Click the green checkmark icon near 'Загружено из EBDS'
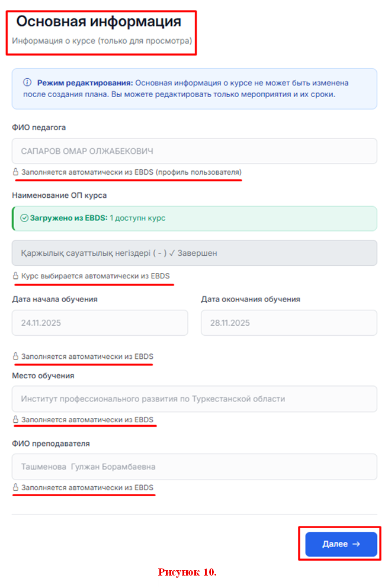This screenshot has height=588, width=388. 24,218
